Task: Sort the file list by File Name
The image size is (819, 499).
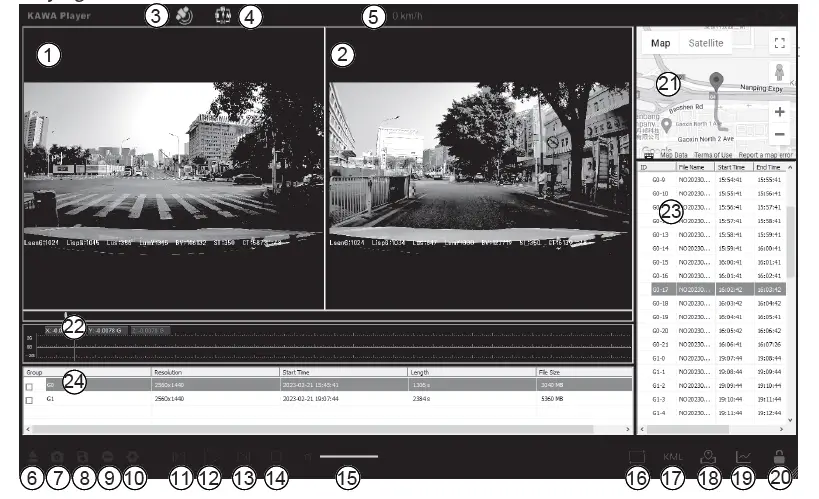Action: click(x=695, y=167)
